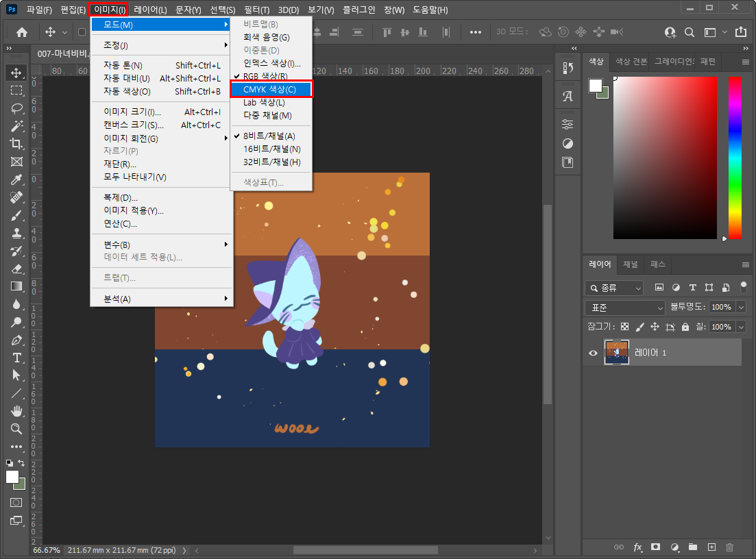This screenshot has width=756, height=559.
Task: Select the Eyedropper tool
Action: 16,179
